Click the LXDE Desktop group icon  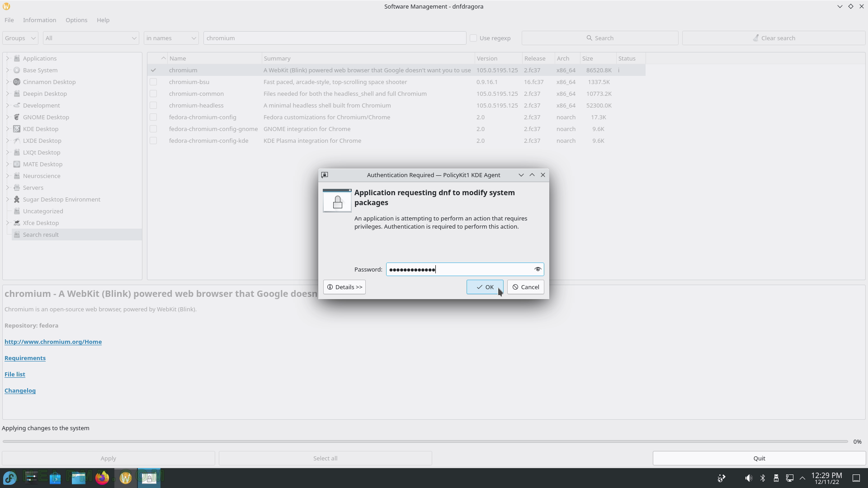[x=17, y=141]
